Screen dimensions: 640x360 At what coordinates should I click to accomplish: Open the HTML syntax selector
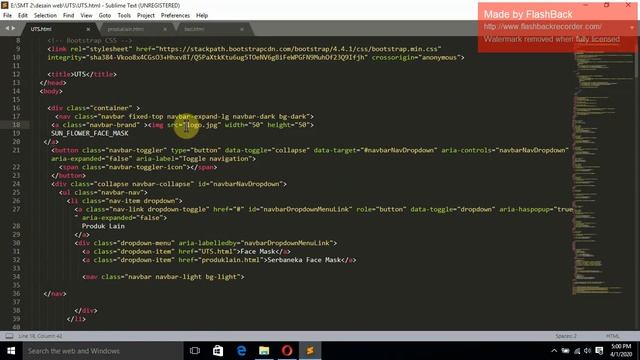coord(612,336)
